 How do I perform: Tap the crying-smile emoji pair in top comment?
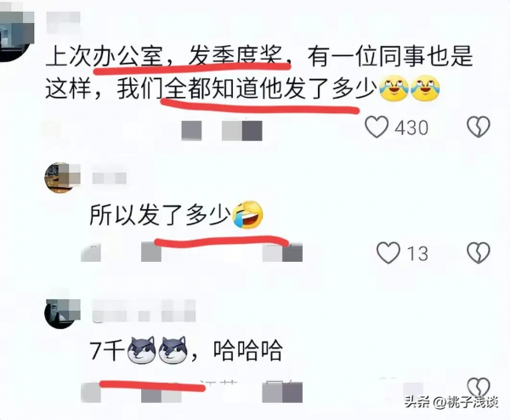(x=411, y=88)
